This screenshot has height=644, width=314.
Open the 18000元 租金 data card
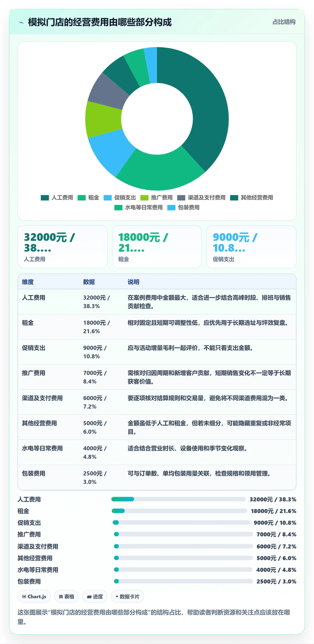(x=157, y=247)
